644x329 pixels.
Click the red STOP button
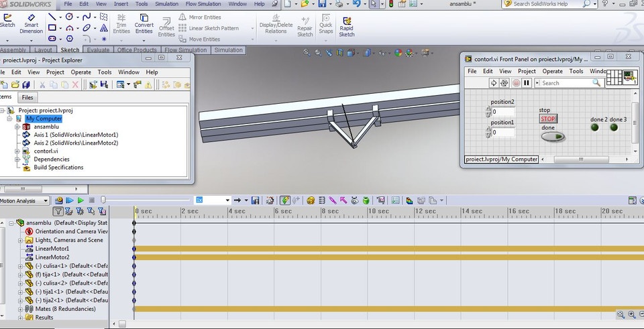547,119
